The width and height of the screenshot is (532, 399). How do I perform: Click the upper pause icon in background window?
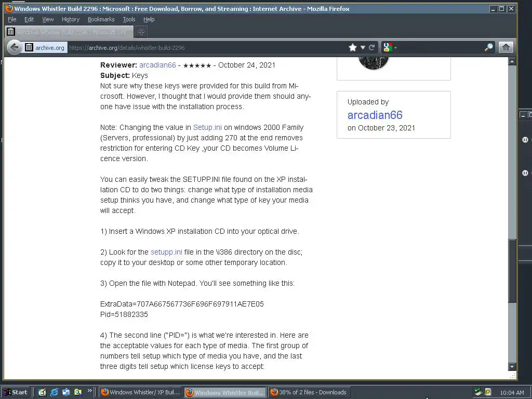525,139
